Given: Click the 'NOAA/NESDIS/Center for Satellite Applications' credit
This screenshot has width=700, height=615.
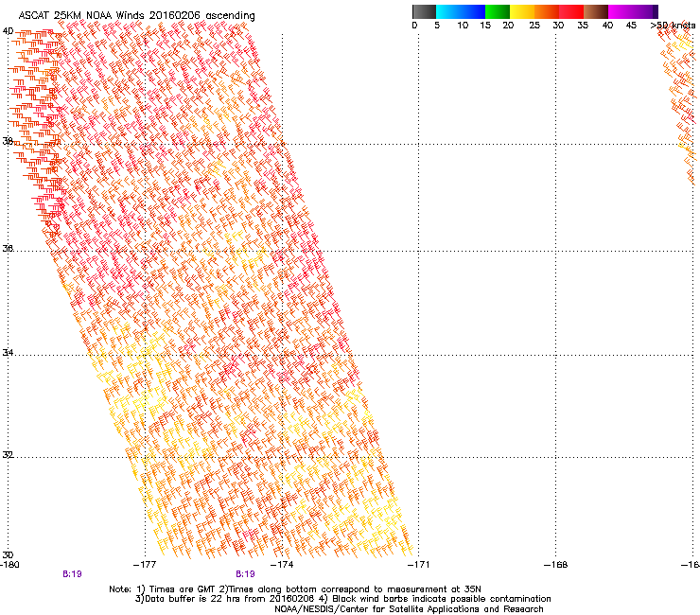Looking at the screenshot, I should pyautogui.click(x=409, y=609).
